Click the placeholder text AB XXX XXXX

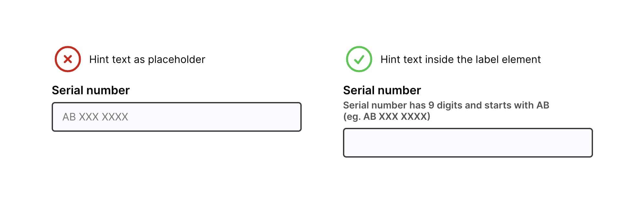point(95,117)
